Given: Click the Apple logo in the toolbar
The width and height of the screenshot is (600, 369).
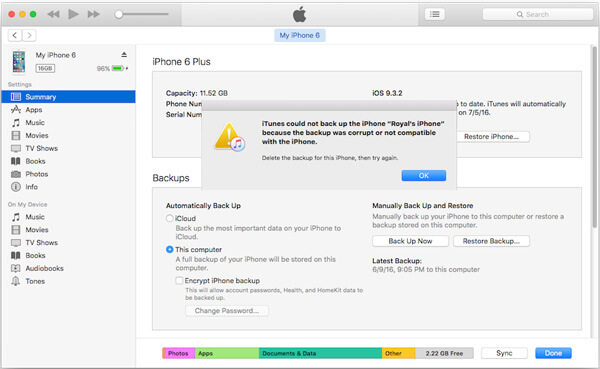Looking at the screenshot, I should coord(300,14).
